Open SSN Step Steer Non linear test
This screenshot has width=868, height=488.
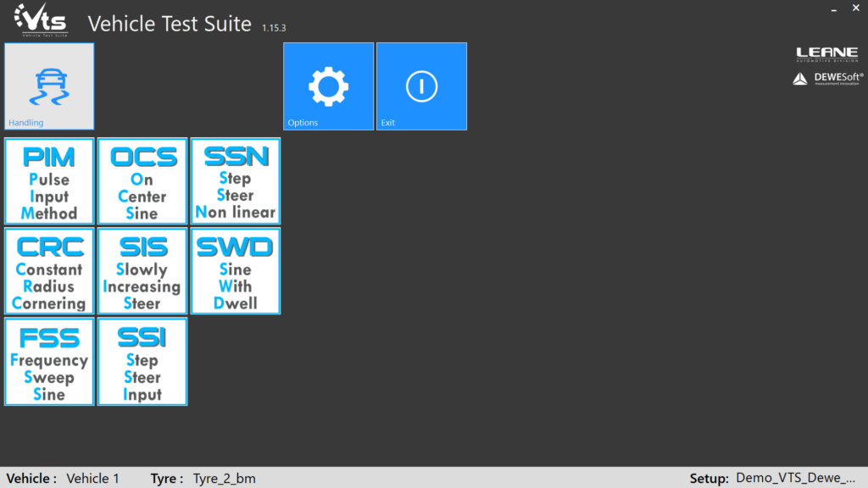(235, 181)
